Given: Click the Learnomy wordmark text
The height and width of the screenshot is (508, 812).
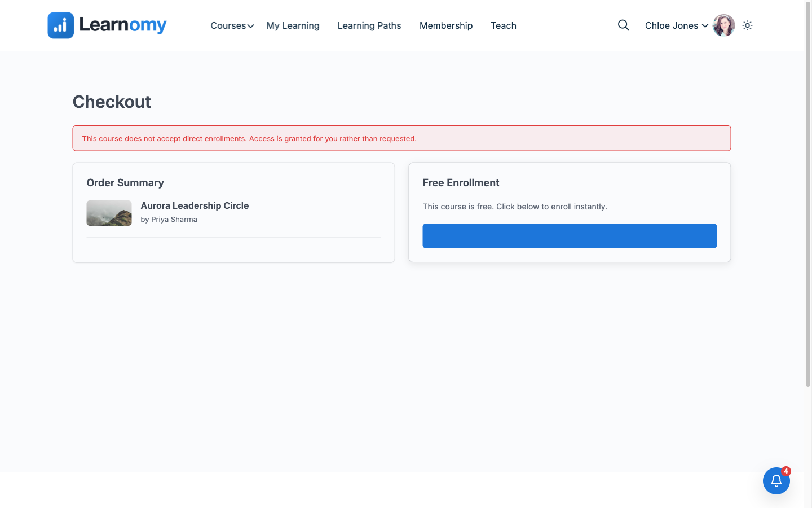Looking at the screenshot, I should (123, 25).
